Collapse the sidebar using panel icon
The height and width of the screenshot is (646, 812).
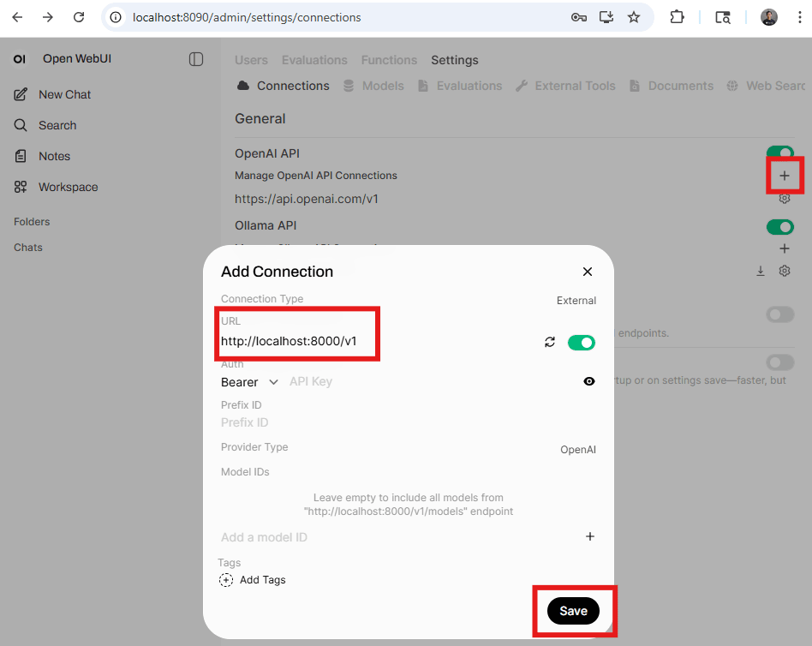tap(196, 59)
